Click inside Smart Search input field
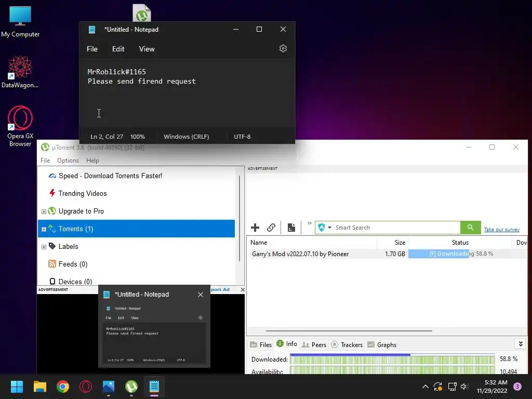 [x=396, y=228]
